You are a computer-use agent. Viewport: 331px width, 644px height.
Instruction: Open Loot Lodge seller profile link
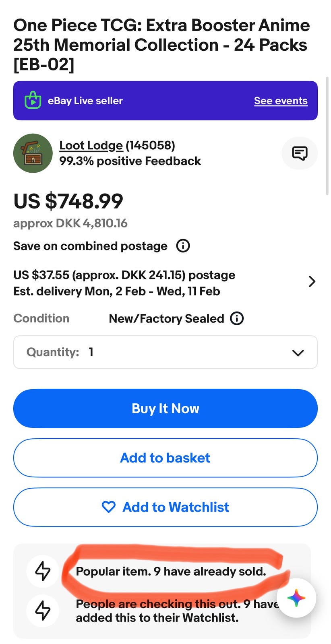pos(91,145)
